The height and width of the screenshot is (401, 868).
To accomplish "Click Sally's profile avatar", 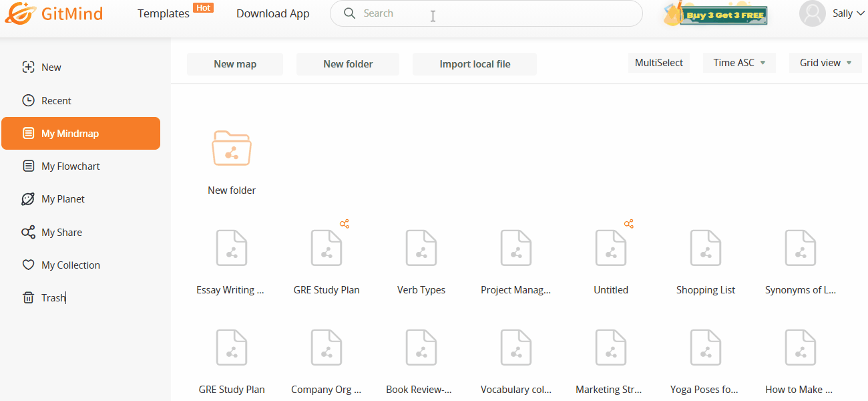I will pyautogui.click(x=813, y=13).
